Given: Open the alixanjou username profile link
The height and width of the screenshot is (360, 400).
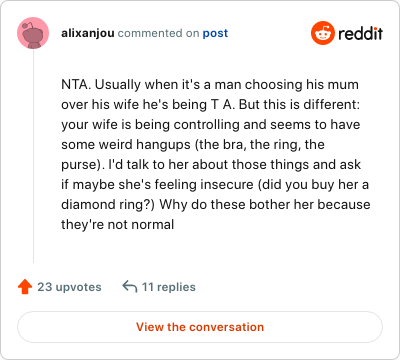Looking at the screenshot, I should [x=88, y=33].
